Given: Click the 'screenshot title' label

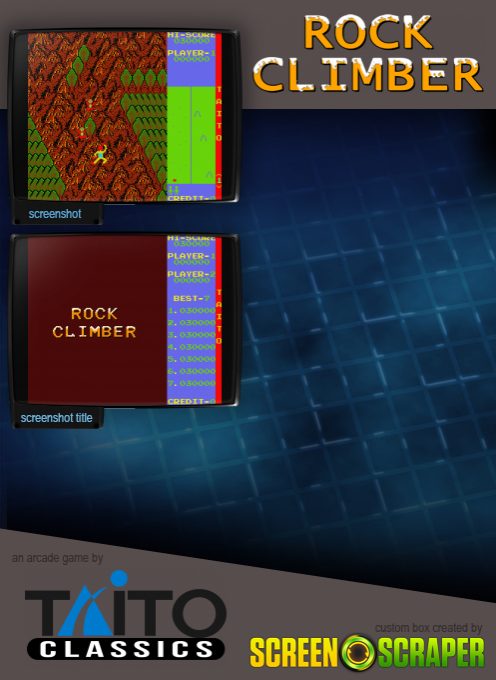Looking at the screenshot, I should (56, 418).
